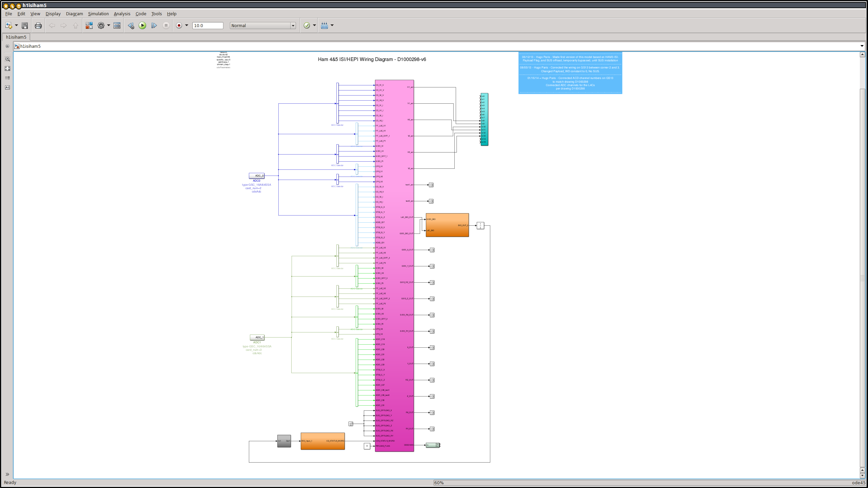Click the ADC_0 block
This screenshot has width=868, height=488.
(x=257, y=176)
